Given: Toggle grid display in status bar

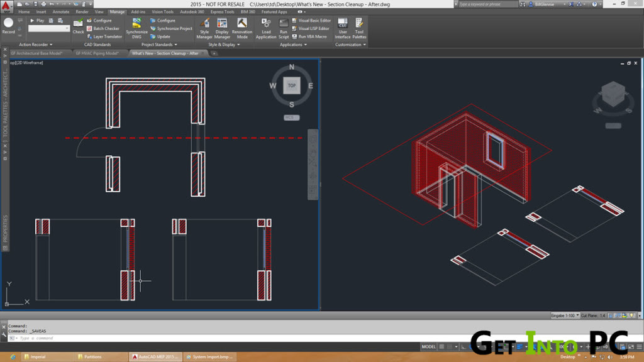Looking at the screenshot, I should (442, 347).
